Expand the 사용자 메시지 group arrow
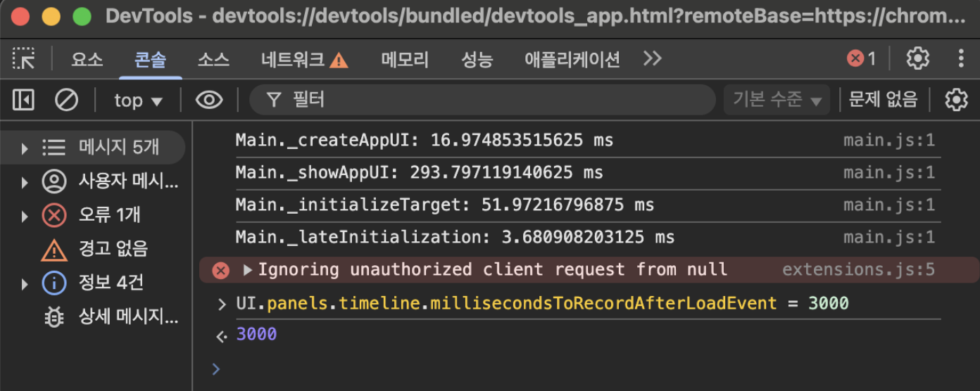 tap(25, 182)
